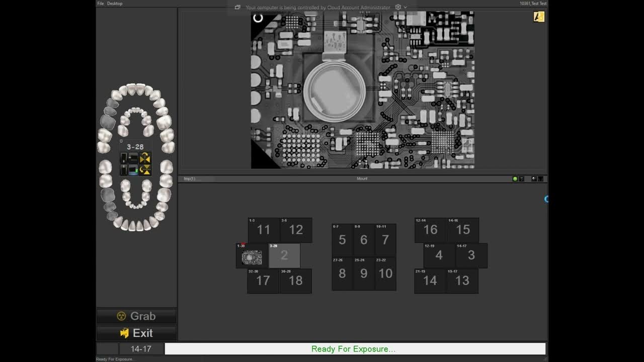
Task: Open the File menu
Action: [x=100, y=4]
